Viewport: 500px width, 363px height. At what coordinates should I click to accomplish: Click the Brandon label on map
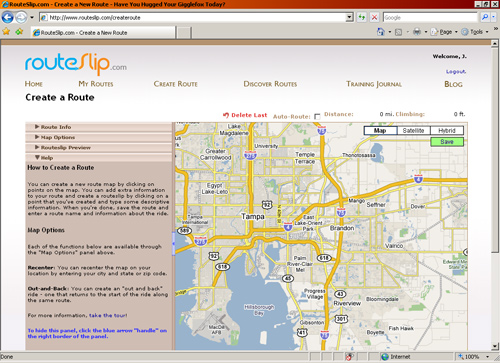pyautogui.click(x=342, y=228)
